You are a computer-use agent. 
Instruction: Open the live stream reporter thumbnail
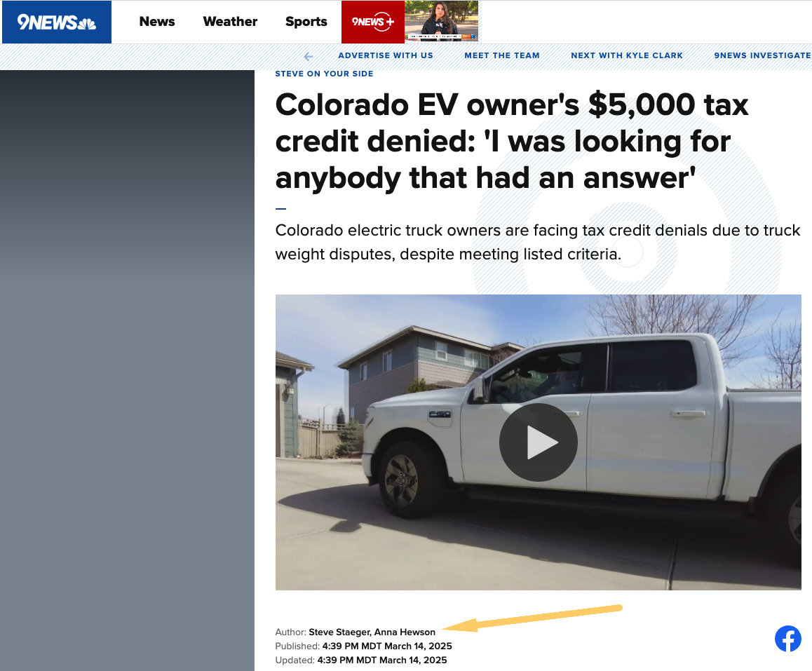[441, 21]
